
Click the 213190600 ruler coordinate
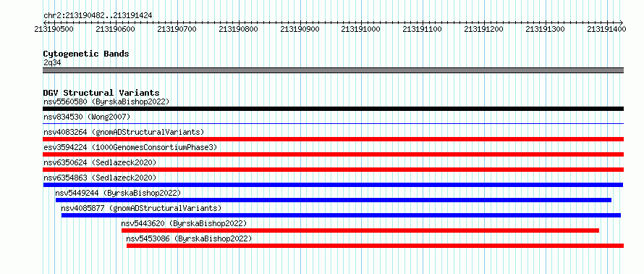(116, 29)
